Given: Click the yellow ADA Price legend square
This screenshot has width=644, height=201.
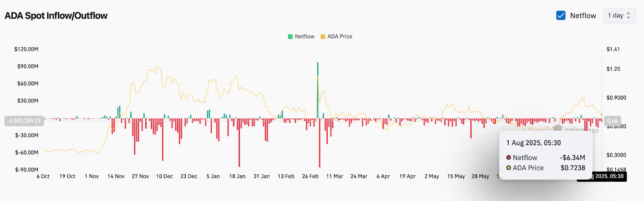Looking at the screenshot, I should pyautogui.click(x=323, y=37).
